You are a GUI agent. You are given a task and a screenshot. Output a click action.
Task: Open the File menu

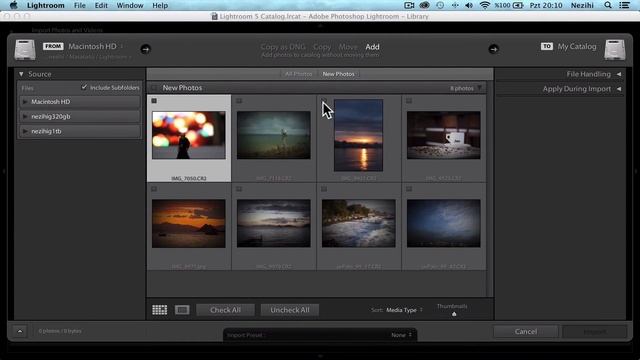pos(80,5)
